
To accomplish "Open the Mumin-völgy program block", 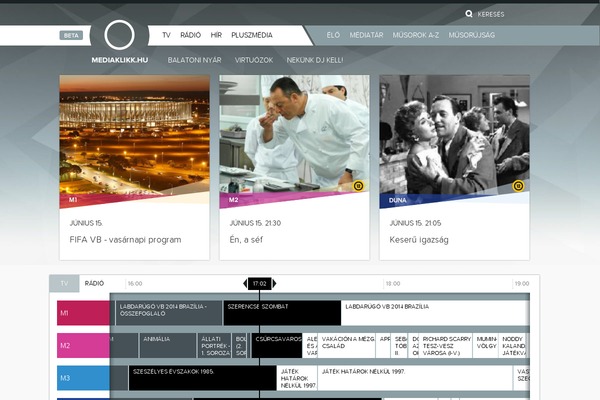I will pyautogui.click(x=486, y=346).
